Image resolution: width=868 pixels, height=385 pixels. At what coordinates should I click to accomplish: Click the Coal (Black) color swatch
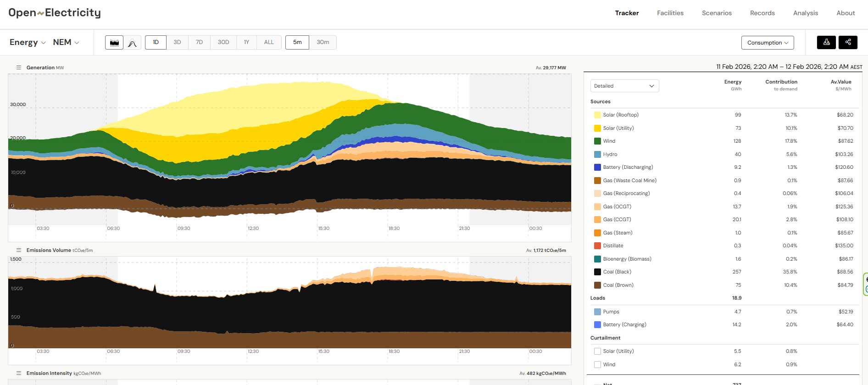597,272
